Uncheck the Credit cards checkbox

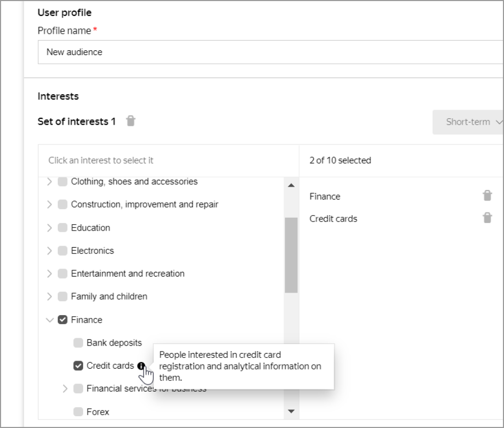(x=78, y=366)
